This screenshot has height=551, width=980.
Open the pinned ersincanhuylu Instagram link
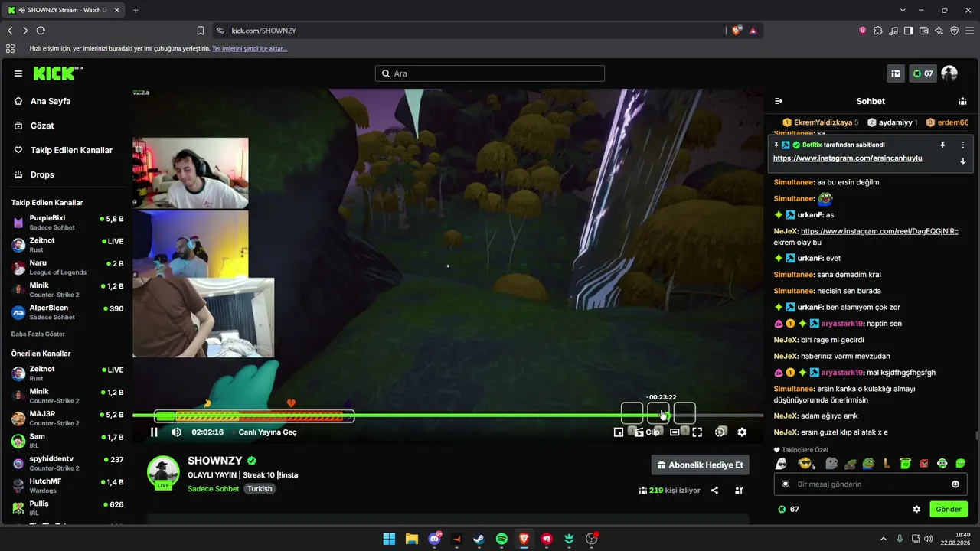click(848, 158)
